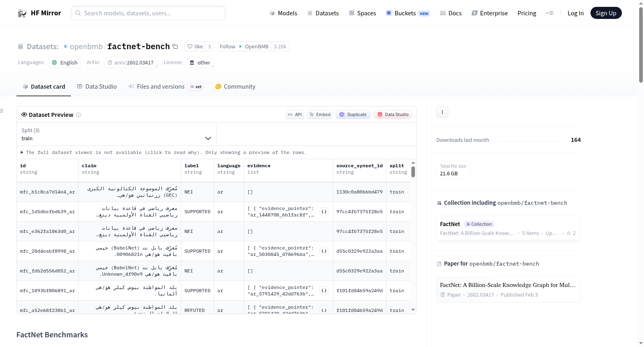Open Spaces in the navigation
This screenshot has height=347, width=644.
coord(363,13)
